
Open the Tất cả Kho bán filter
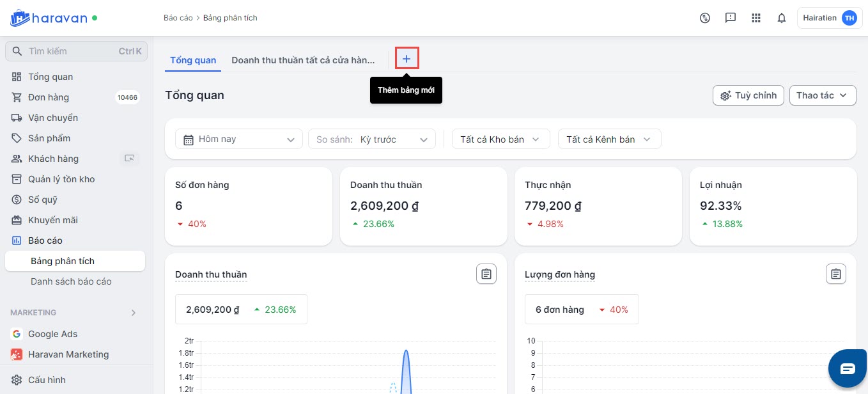(500, 139)
